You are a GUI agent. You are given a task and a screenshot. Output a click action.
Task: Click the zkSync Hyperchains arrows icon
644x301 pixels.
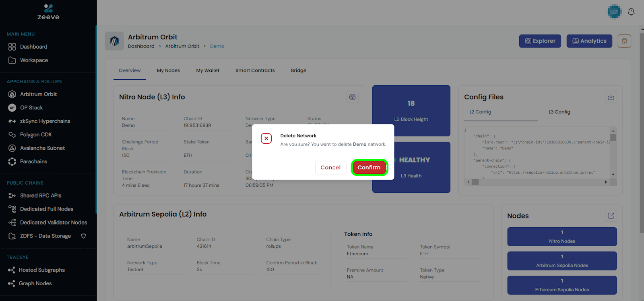(x=12, y=121)
